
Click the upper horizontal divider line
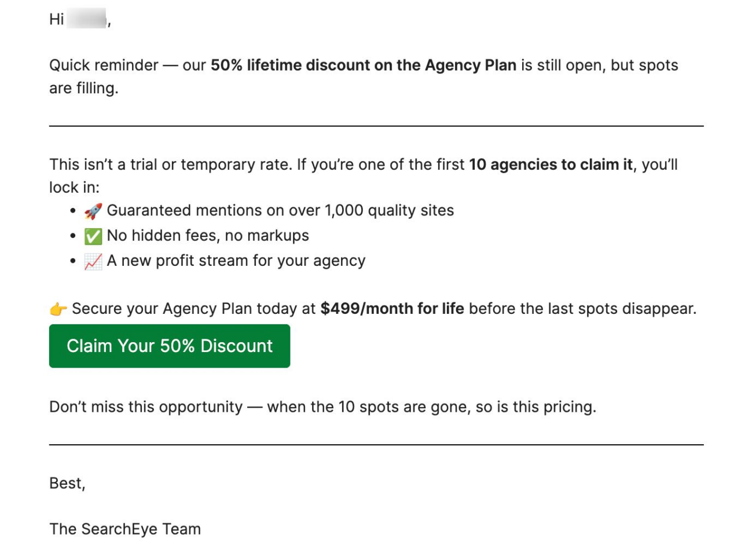click(x=376, y=123)
